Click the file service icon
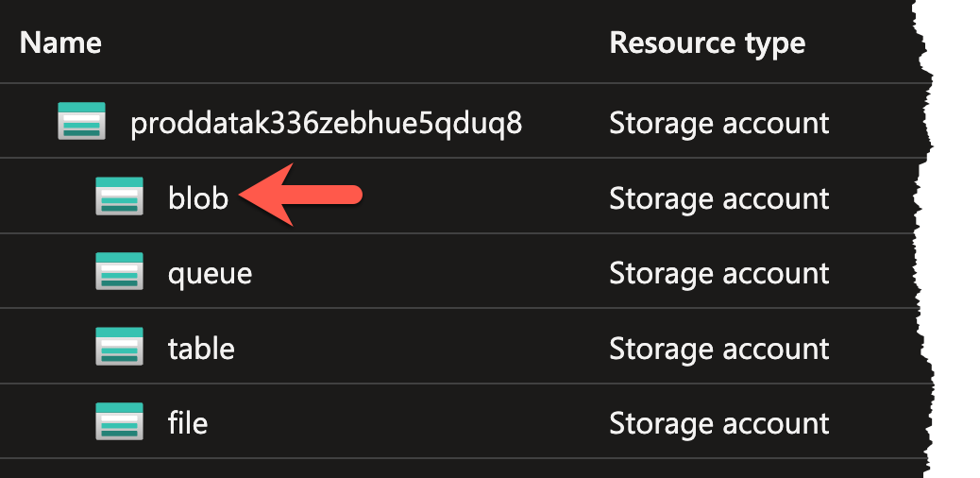This screenshot has height=478, width=980. click(119, 422)
